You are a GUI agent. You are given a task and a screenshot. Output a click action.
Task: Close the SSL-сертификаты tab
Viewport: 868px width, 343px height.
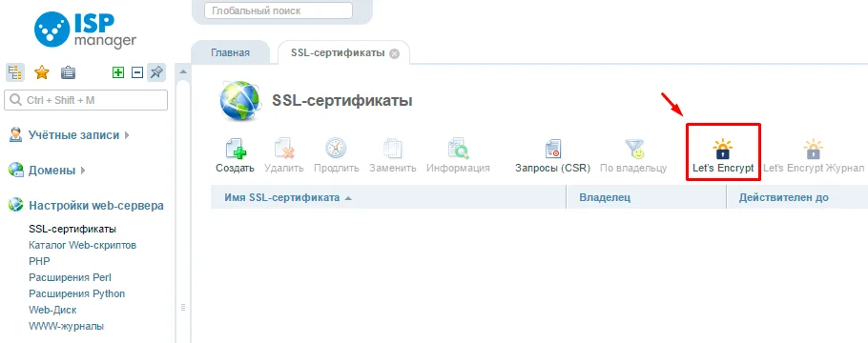click(394, 53)
